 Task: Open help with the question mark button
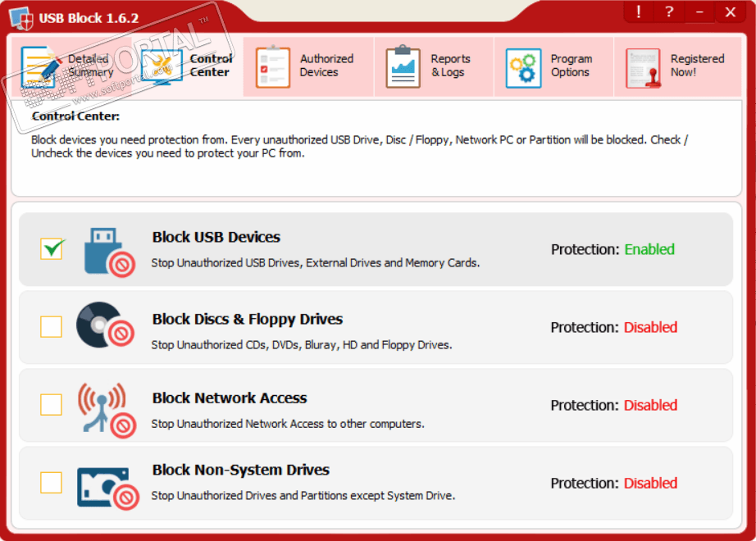(669, 11)
